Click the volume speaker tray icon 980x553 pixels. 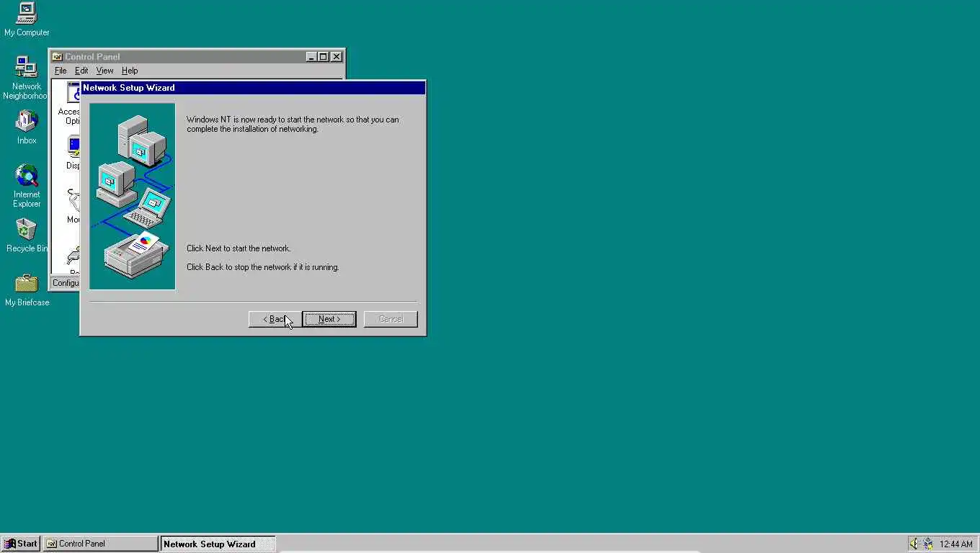pos(914,544)
